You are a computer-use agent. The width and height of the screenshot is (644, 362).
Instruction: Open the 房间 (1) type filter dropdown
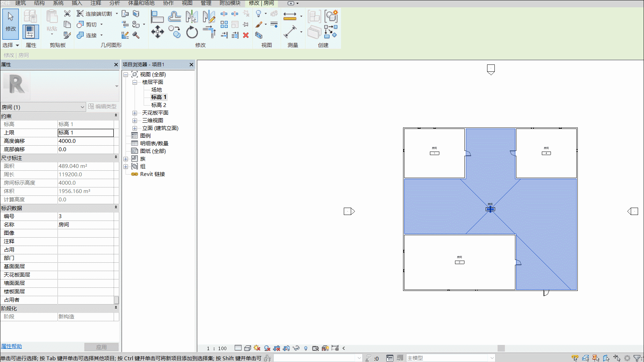(x=82, y=107)
